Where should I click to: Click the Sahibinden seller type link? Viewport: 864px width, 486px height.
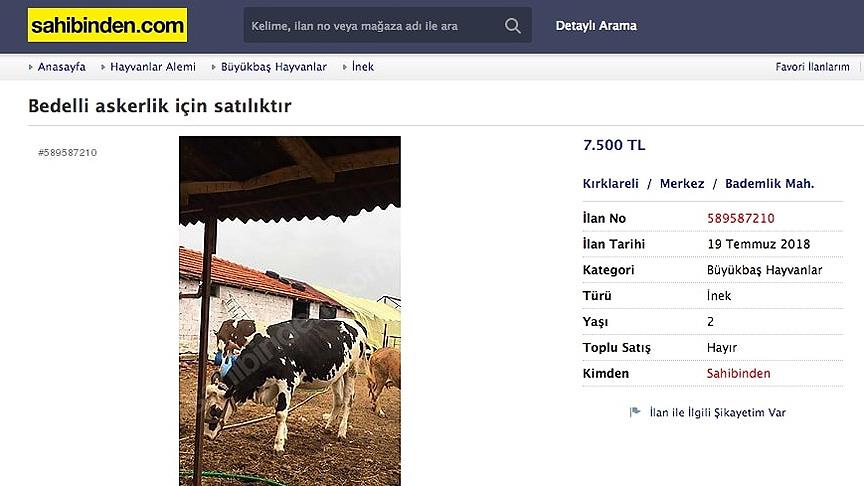point(738,373)
